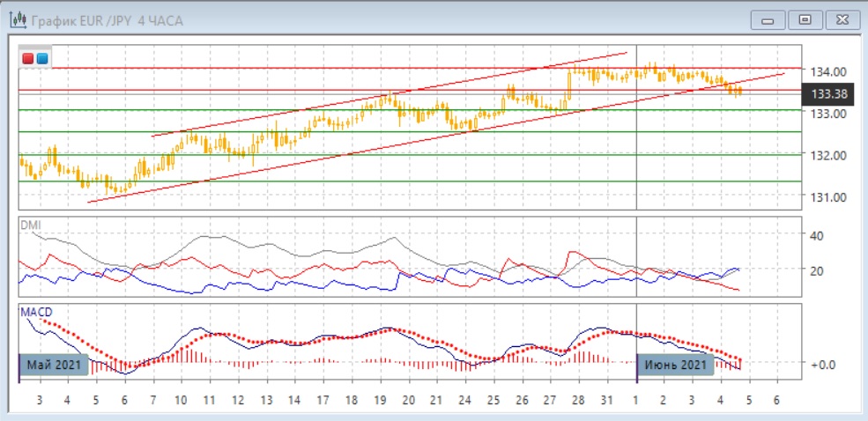Click the 134.00 price axis label
Screen dimensions: 868x421
point(828,71)
